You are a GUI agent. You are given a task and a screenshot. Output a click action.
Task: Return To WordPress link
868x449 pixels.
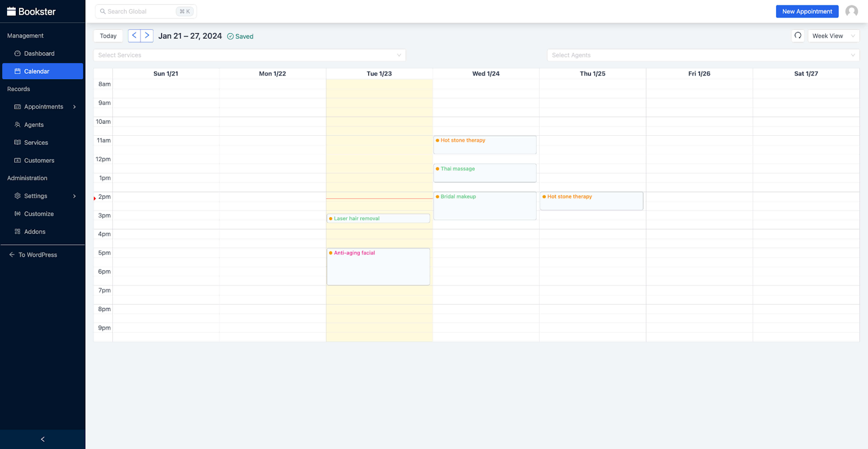[x=37, y=255]
